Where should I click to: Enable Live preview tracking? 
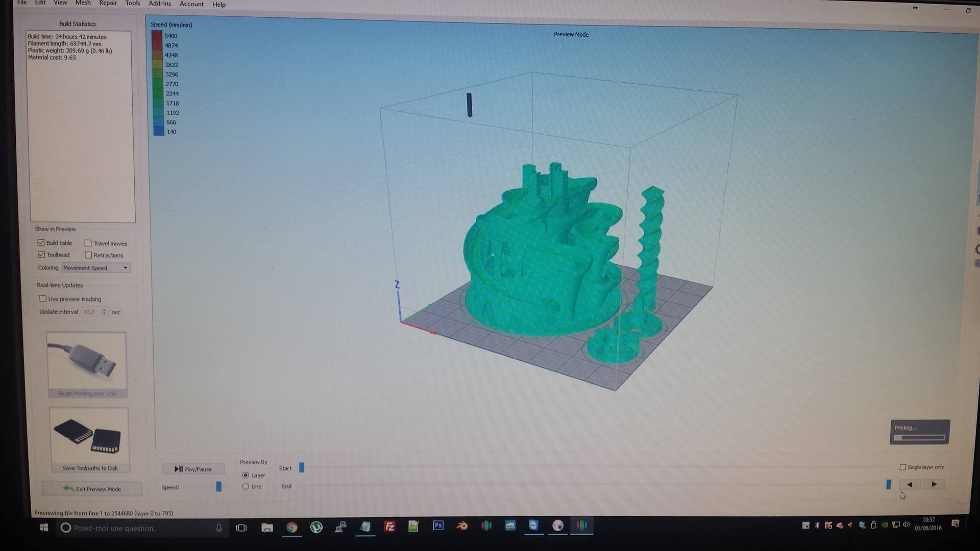point(43,299)
